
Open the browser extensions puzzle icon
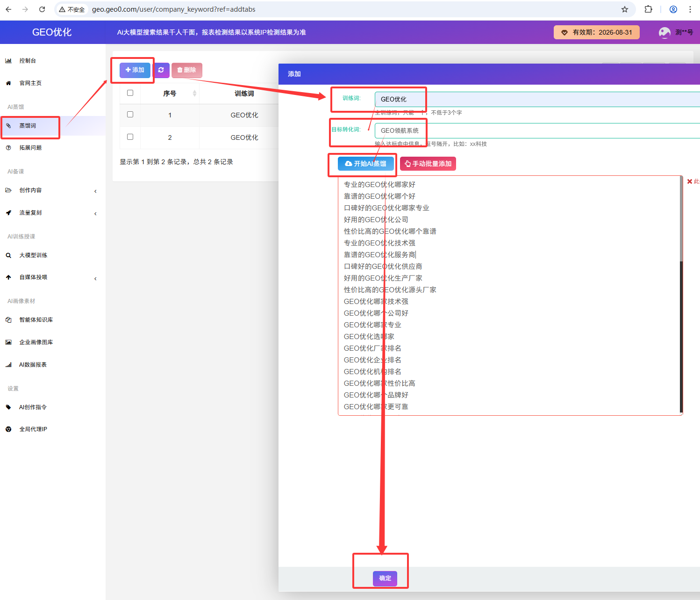pos(648,9)
